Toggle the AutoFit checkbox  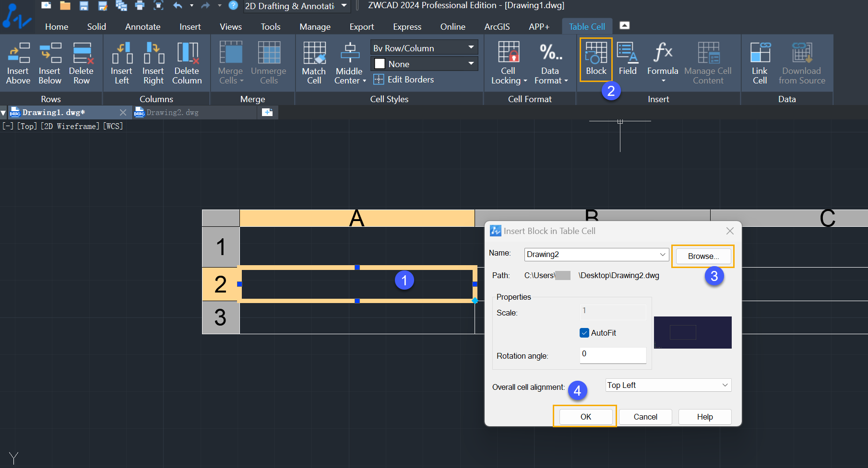point(584,333)
